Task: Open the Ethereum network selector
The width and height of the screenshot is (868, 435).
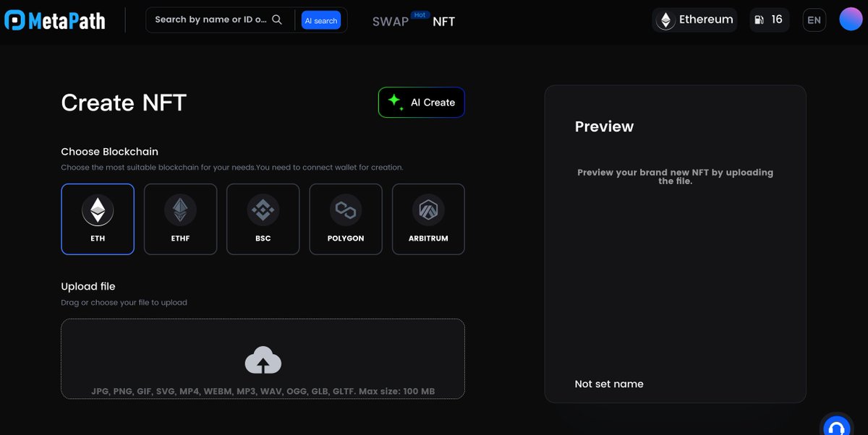Action: [694, 20]
